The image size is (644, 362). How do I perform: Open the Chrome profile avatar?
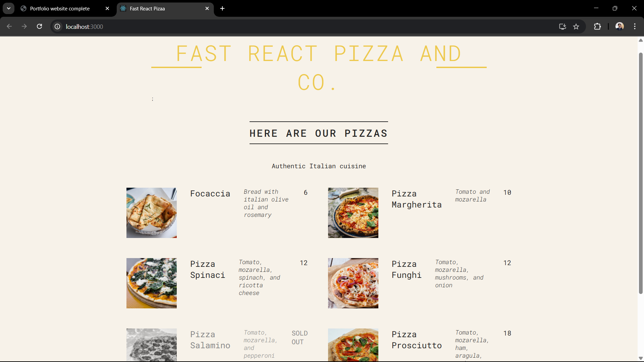pos(620,26)
